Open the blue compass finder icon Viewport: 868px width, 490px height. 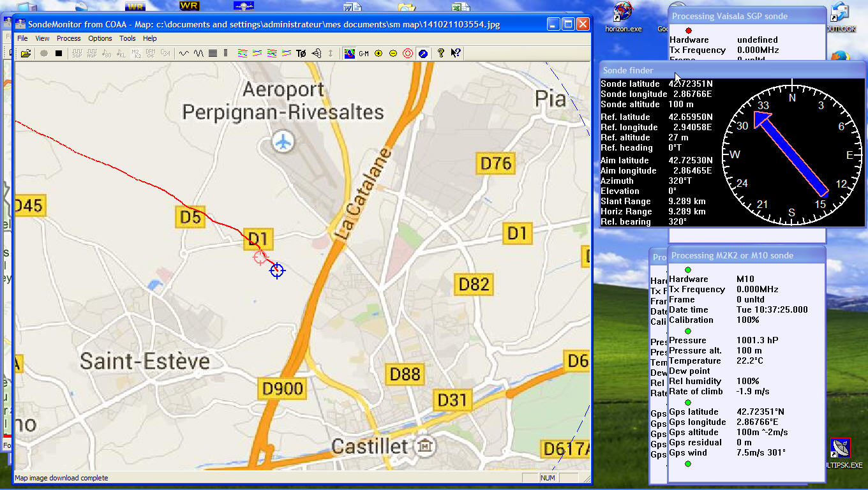pos(423,54)
